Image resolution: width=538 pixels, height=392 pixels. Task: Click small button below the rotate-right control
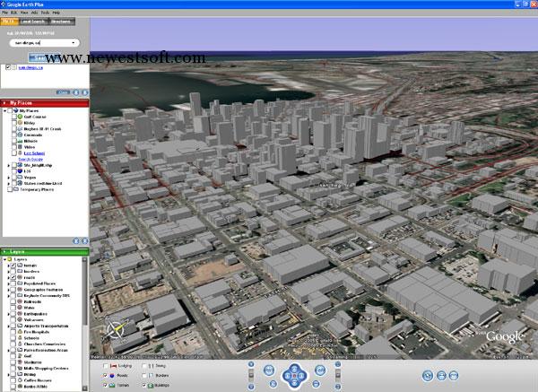click(316, 384)
